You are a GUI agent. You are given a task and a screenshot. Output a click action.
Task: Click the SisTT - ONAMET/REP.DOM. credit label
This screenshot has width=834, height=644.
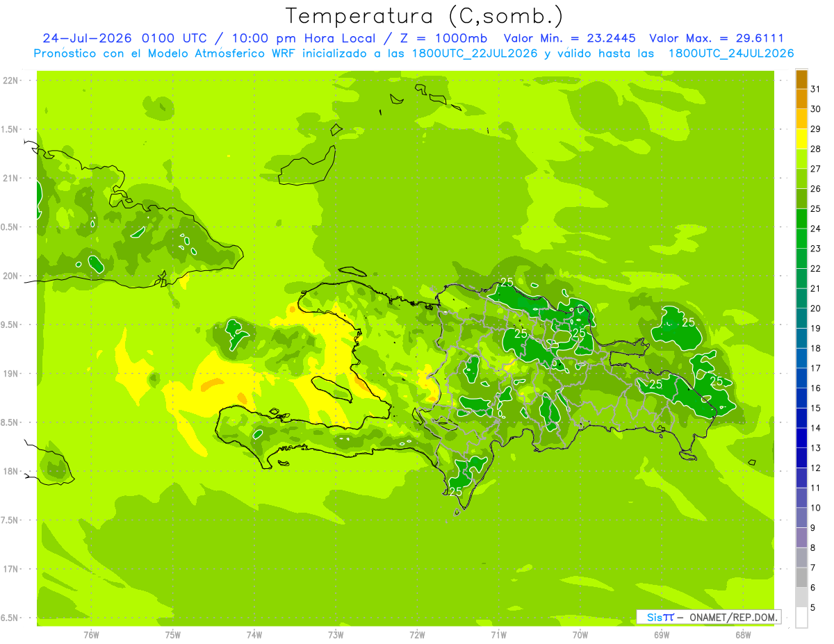point(708,617)
